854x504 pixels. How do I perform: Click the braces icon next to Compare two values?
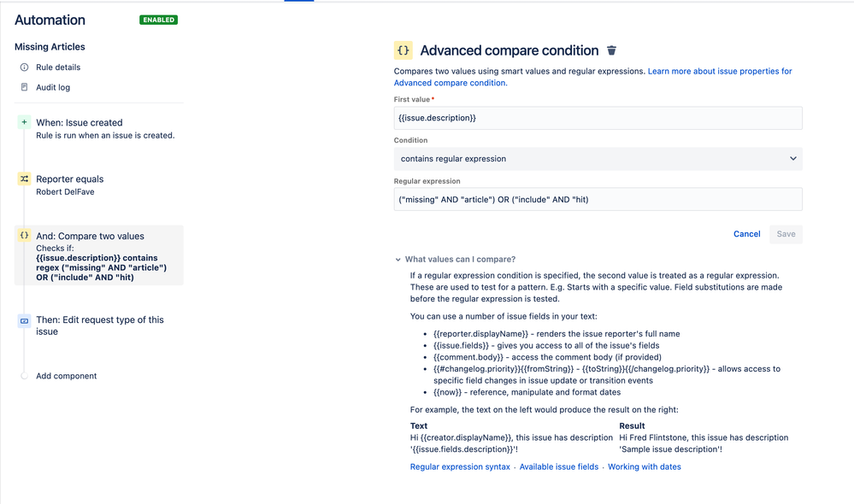click(x=24, y=236)
